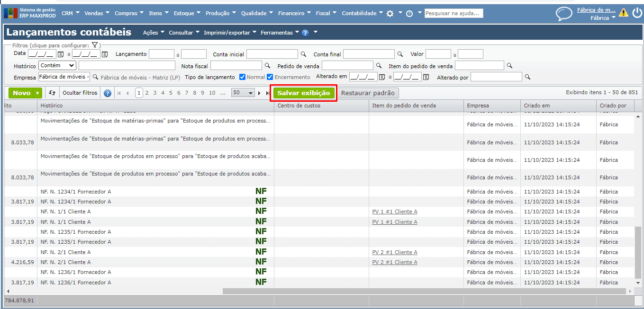Open the calendar picker for start Data

coord(61,54)
